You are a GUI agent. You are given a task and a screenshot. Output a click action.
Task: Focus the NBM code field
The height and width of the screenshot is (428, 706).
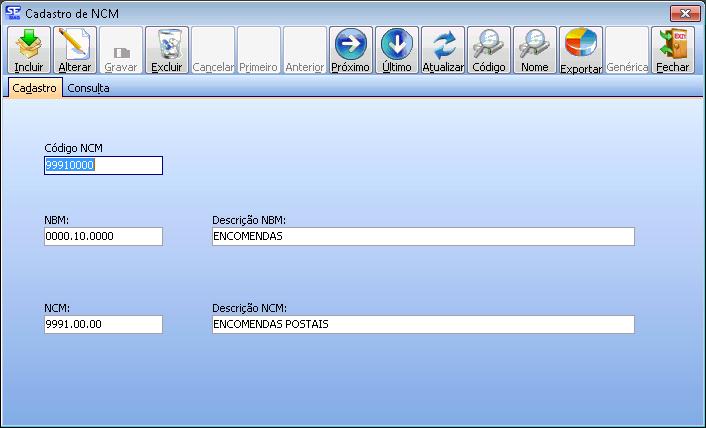tap(103, 236)
